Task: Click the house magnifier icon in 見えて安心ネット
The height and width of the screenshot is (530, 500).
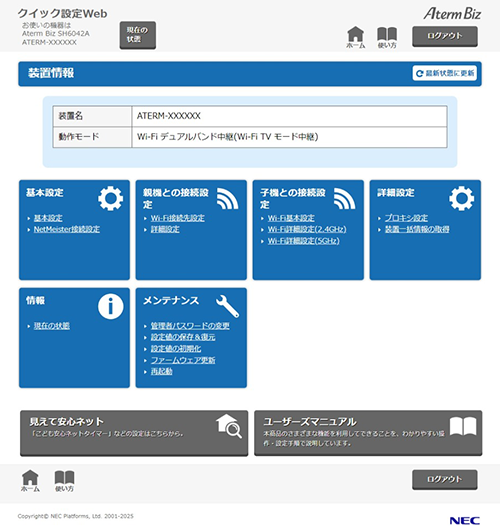Action: [229, 426]
